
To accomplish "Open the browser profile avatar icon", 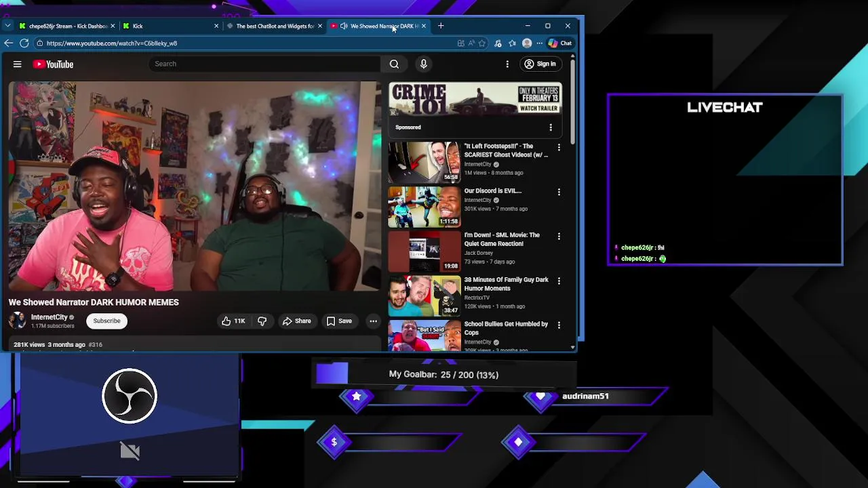I will (527, 43).
